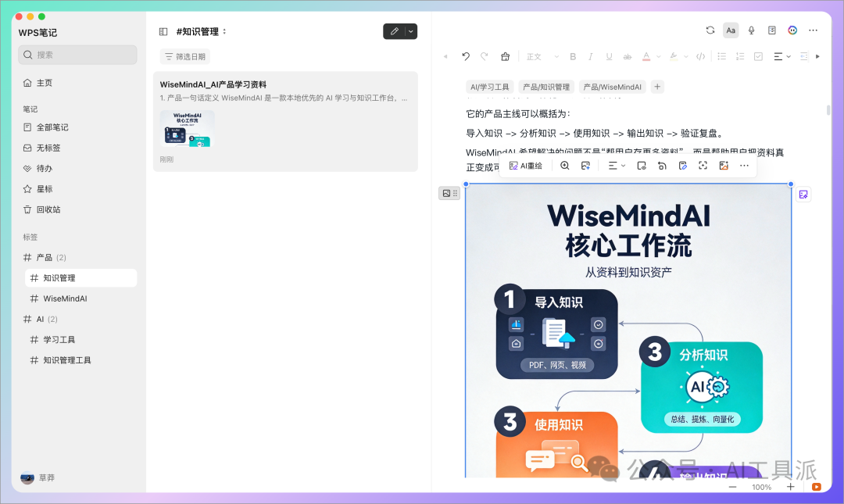
Task: Open the text alignment dropdown in toolbar
Action: click(x=781, y=56)
